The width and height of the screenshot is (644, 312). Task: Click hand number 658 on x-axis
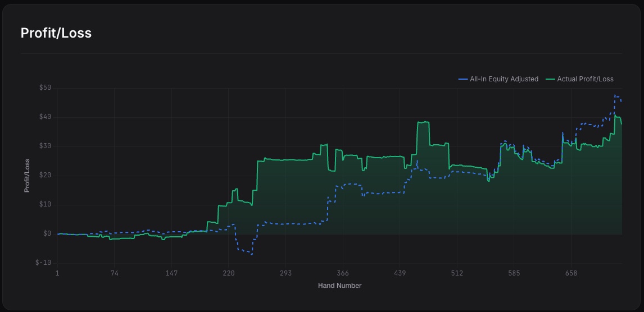click(571, 273)
